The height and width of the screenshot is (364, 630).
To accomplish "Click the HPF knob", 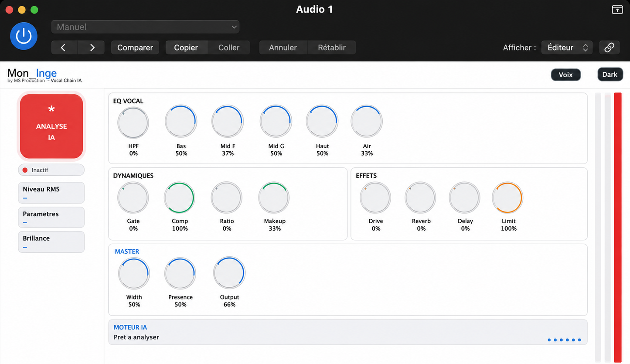I will [133, 122].
